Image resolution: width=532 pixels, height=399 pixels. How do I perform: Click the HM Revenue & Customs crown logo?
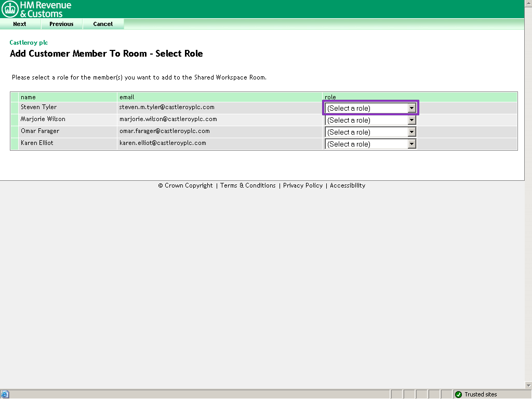point(10,9)
